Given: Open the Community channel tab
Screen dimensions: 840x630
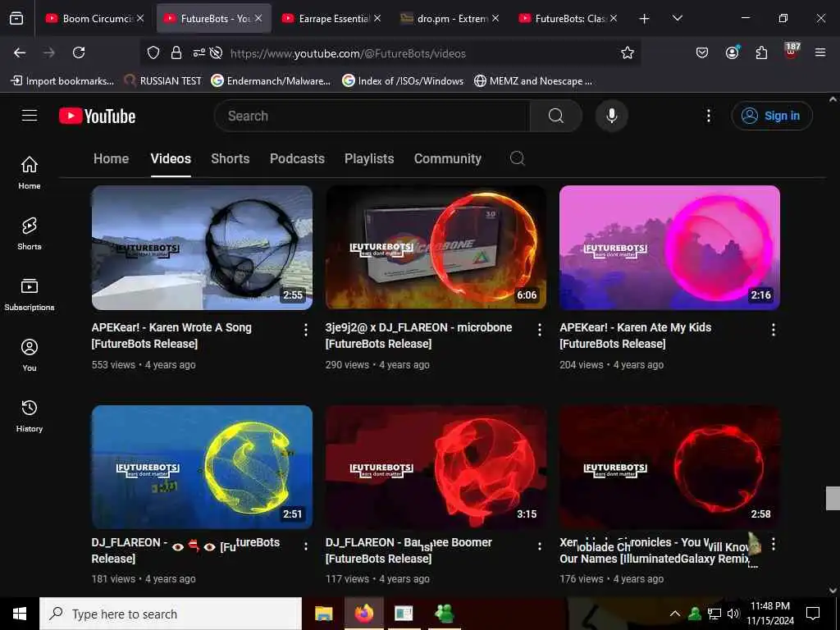Looking at the screenshot, I should point(447,158).
